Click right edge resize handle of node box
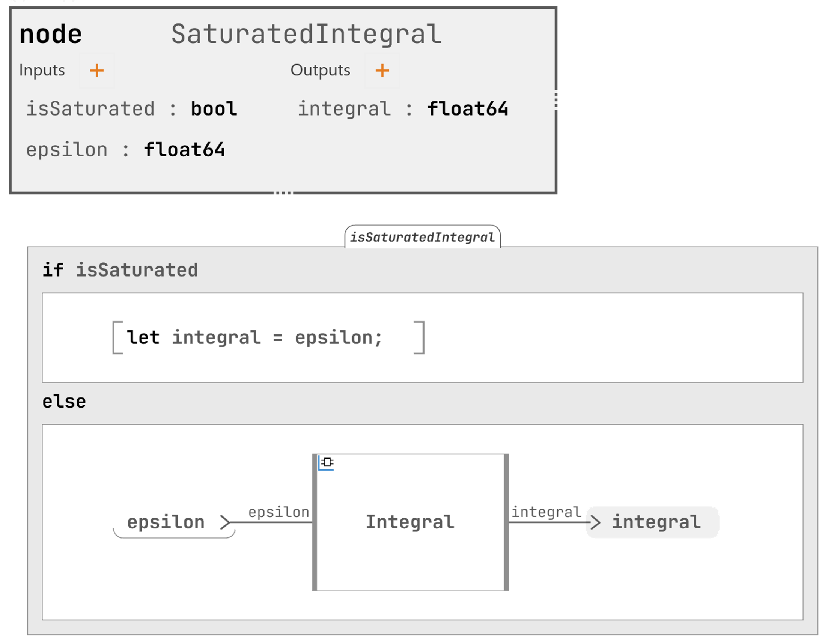Viewport: 828px width, 644px height. click(x=556, y=100)
